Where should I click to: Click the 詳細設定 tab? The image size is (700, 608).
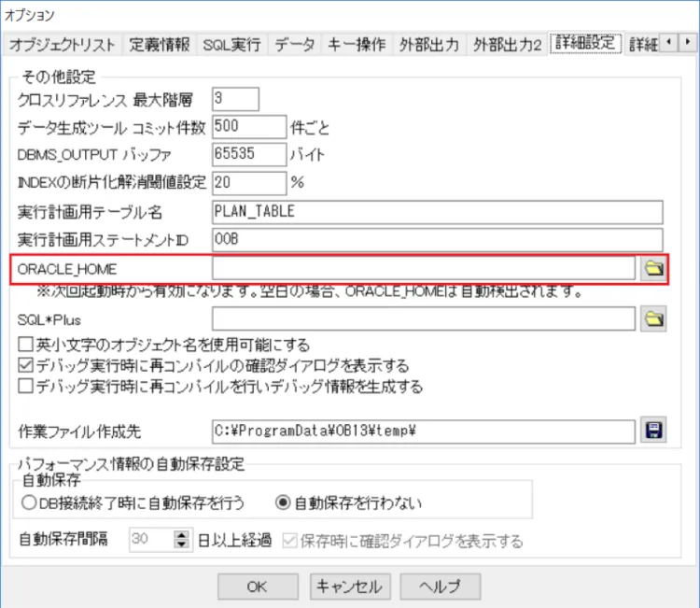[585, 43]
